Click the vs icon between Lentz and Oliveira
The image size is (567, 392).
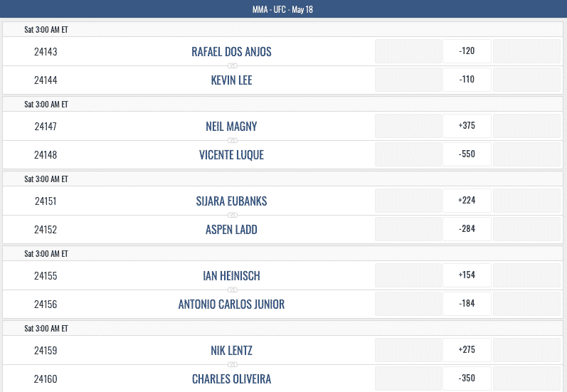click(233, 364)
